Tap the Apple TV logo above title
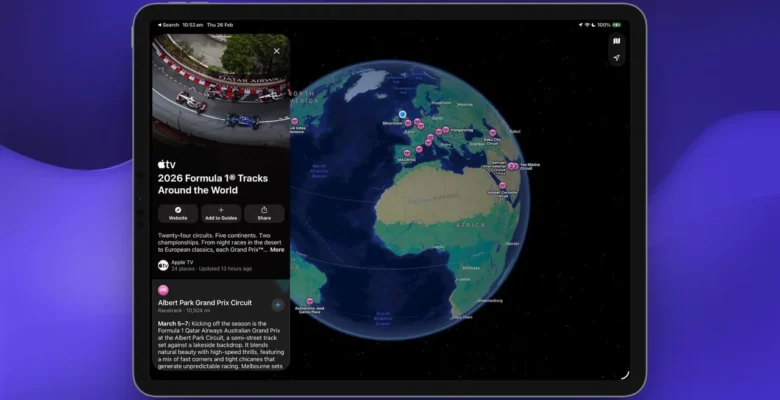The width and height of the screenshot is (780, 400). point(166,164)
